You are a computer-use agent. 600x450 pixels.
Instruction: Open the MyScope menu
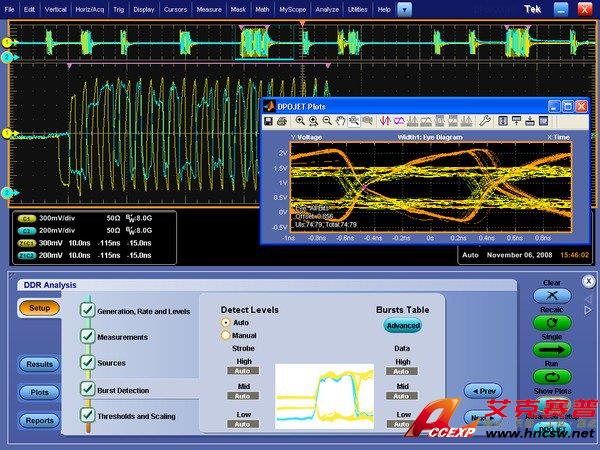[293, 8]
